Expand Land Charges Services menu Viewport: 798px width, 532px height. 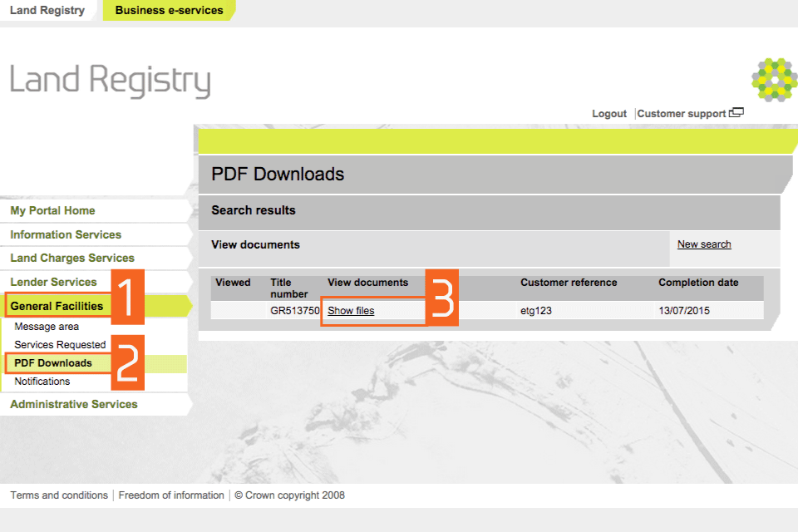pyautogui.click(x=72, y=259)
